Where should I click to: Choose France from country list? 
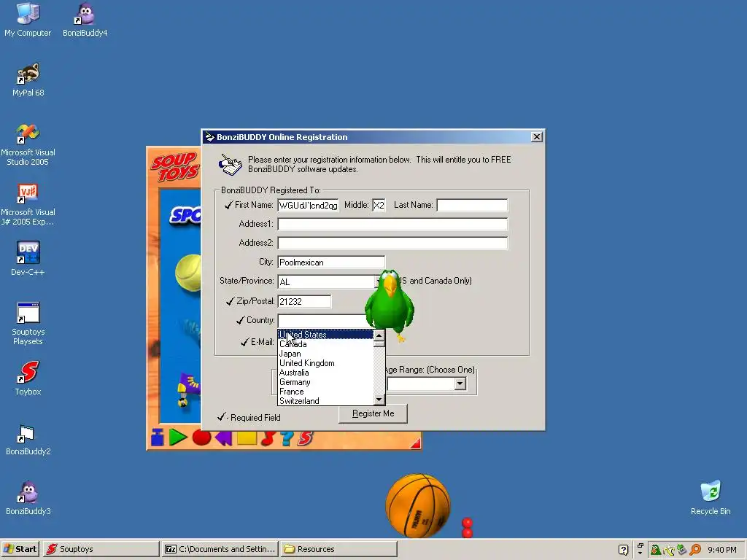click(x=325, y=392)
